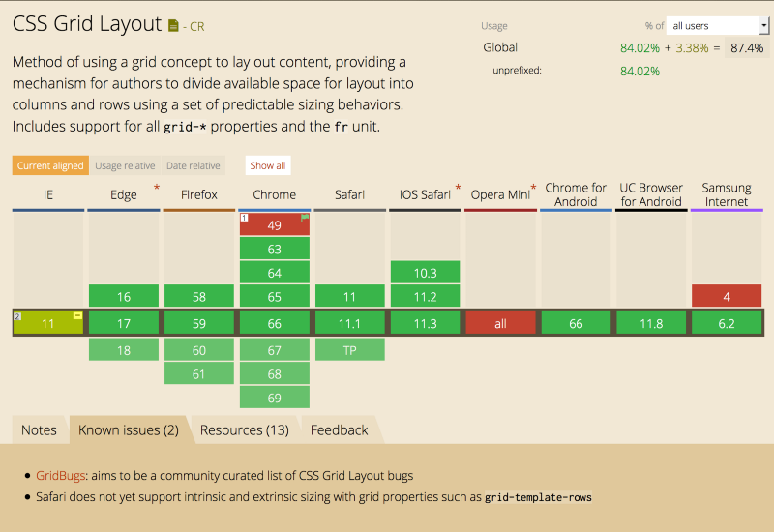Screen dimensions: 774x532
Task: Click the red asterisk next to Edge
Action: (x=157, y=188)
